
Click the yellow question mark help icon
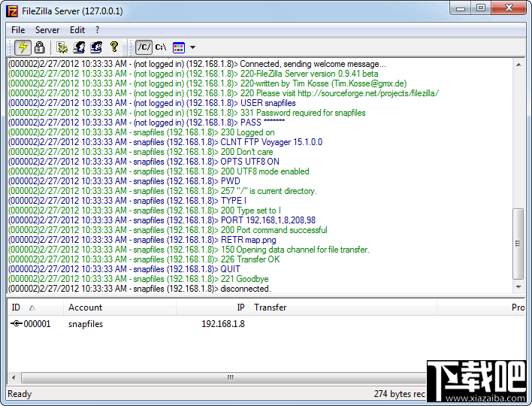pyautogui.click(x=114, y=47)
